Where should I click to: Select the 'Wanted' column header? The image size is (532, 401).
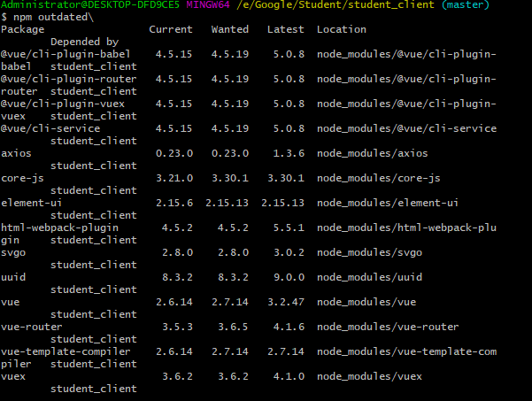[x=230, y=29]
